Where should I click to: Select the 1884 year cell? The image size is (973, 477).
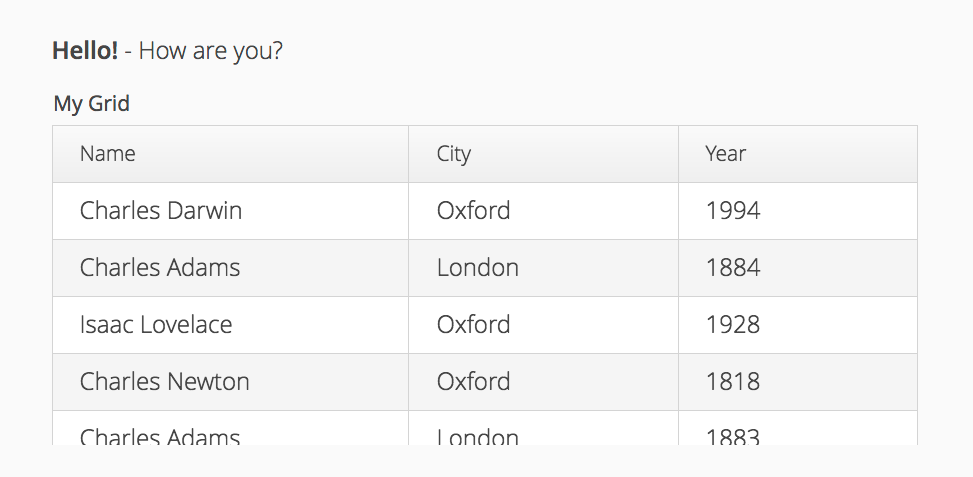pos(798,268)
